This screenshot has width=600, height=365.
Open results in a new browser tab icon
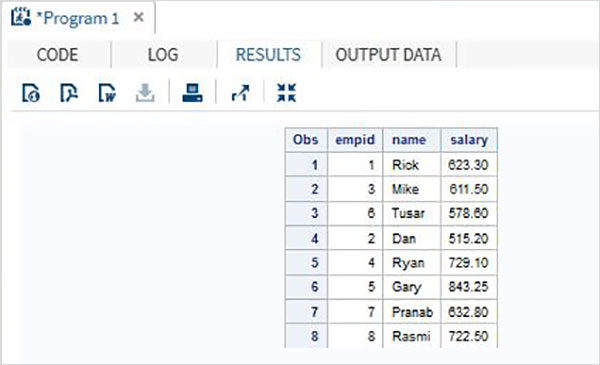240,93
